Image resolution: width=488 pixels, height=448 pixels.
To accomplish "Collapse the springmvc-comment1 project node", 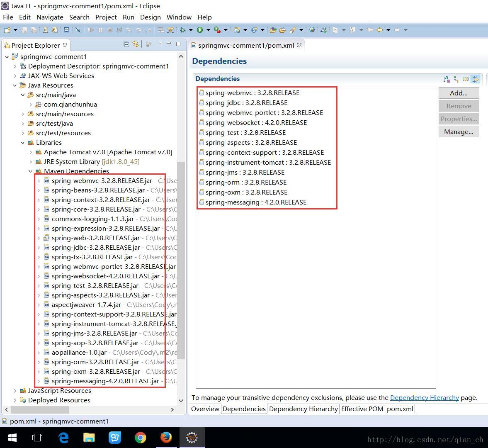I will point(7,57).
